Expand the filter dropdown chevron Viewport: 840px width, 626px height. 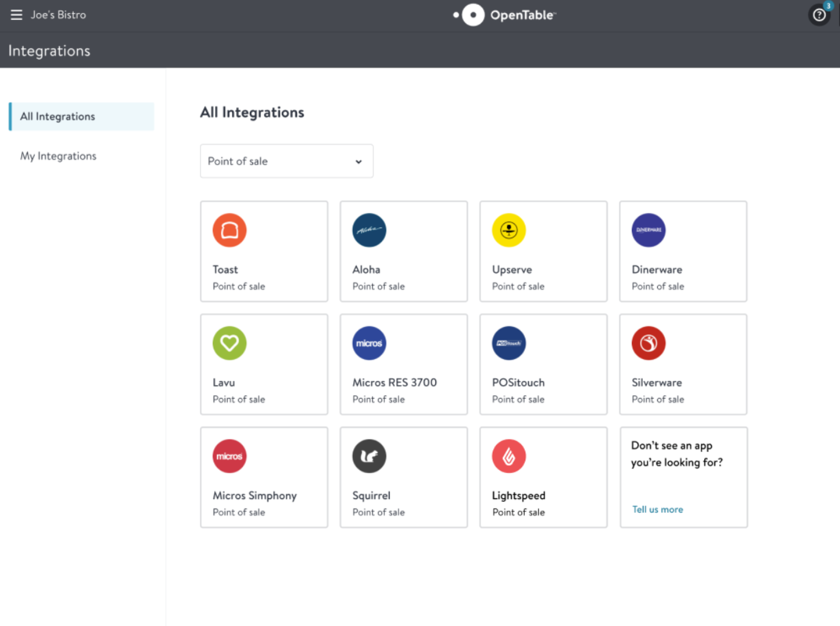click(359, 162)
